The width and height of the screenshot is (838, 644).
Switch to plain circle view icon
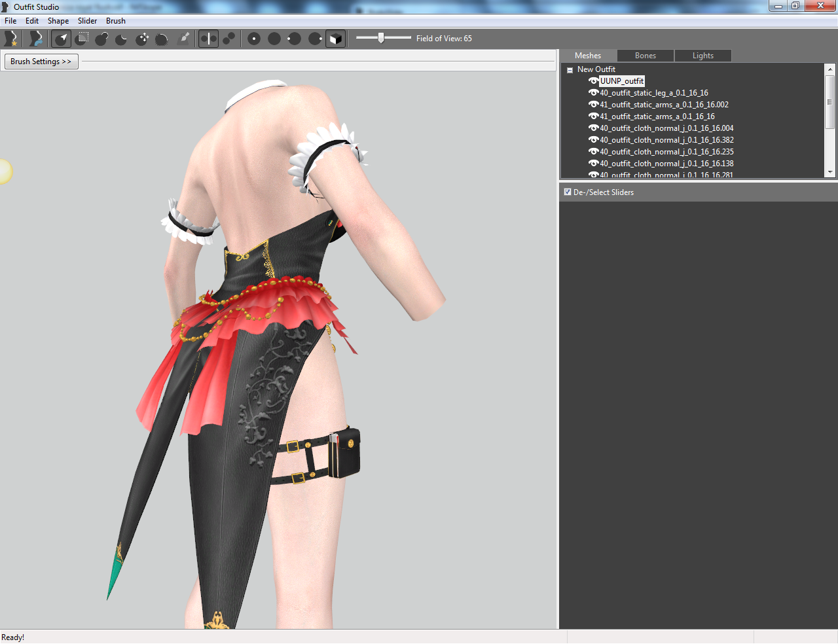click(x=274, y=39)
